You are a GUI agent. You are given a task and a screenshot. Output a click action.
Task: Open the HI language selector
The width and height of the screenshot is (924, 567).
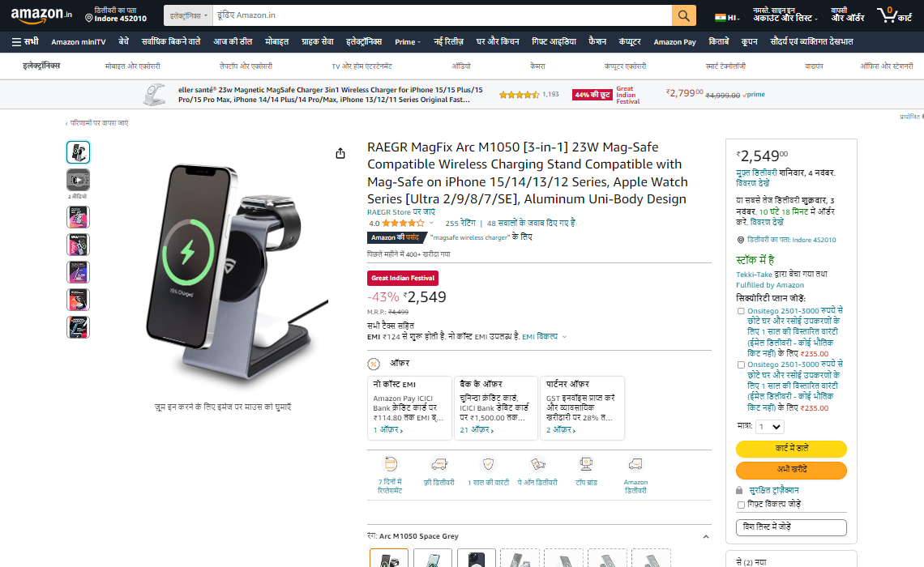click(x=727, y=18)
